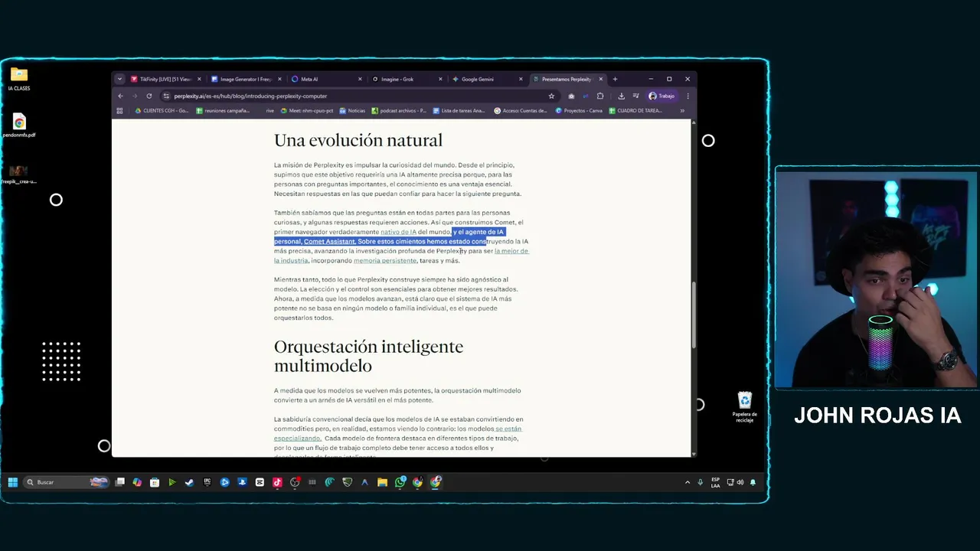Open CapCut from the taskbar

coord(260,482)
